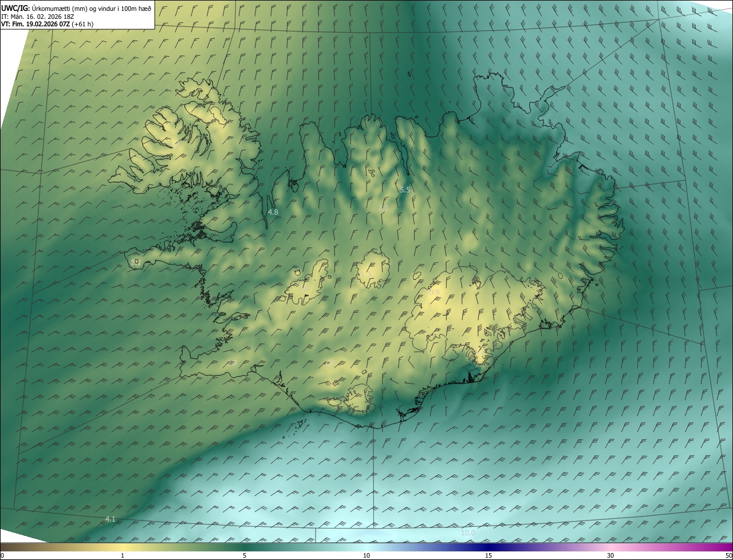733x560 pixels.
Task: Click the colorbar tick label '30'
Action: pyautogui.click(x=610, y=555)
